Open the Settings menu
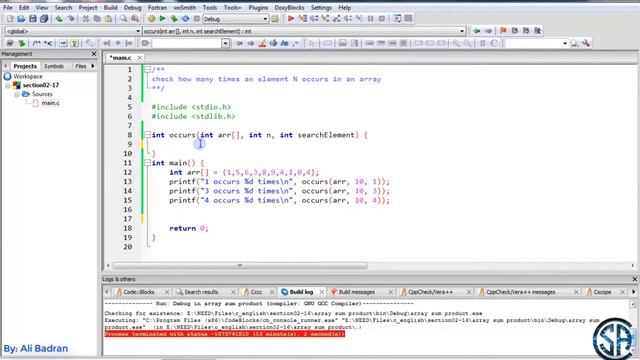 [321, 7]
